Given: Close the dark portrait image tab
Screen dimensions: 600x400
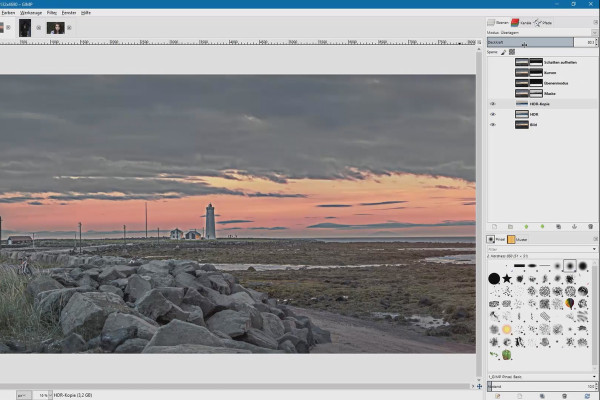Looking at the screenshot, I should (x=39, y=28).
